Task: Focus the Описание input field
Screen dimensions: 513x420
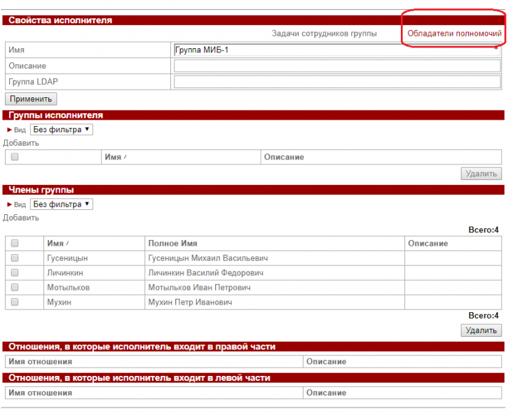Action: (337, 66)
